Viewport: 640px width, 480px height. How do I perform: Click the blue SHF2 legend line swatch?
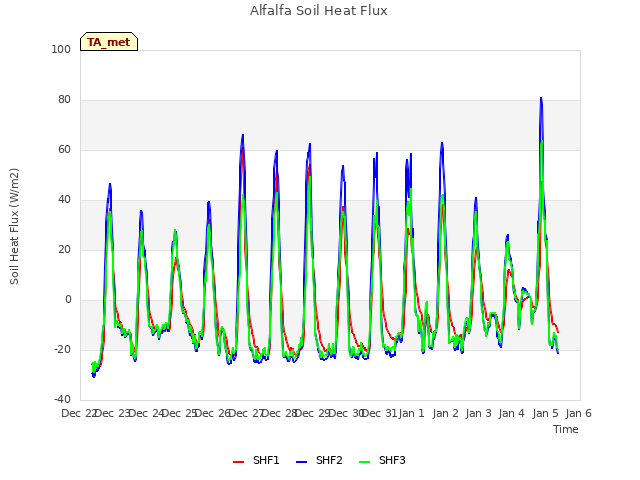[301, 462]
